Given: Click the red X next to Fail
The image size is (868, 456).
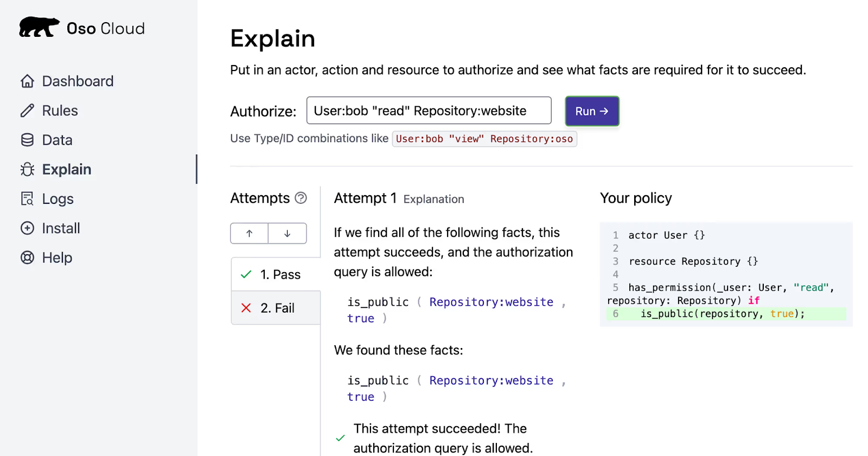Looking at the screenshot, I should pyautogui.click(x=246, y=308).
